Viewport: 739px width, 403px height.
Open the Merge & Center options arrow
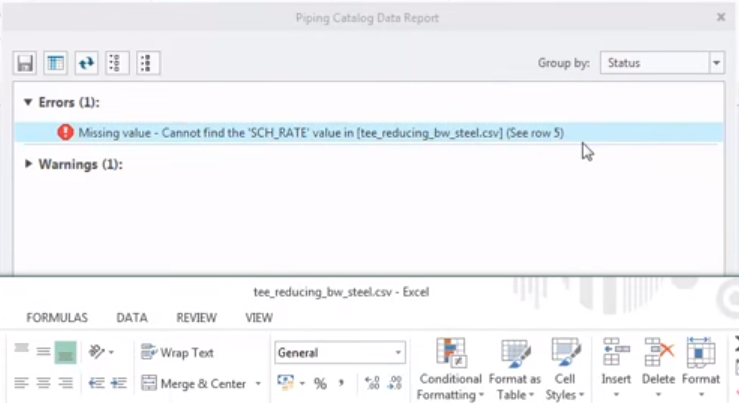258,383
